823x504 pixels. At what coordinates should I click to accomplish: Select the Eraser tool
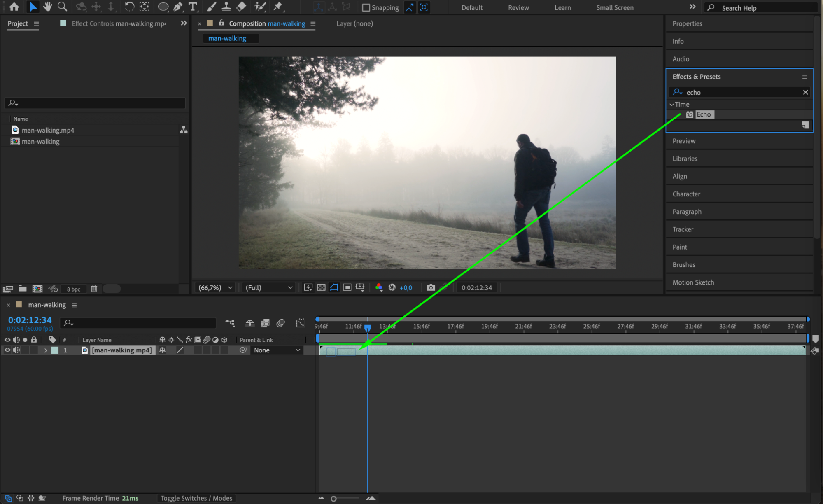(242, 7)
